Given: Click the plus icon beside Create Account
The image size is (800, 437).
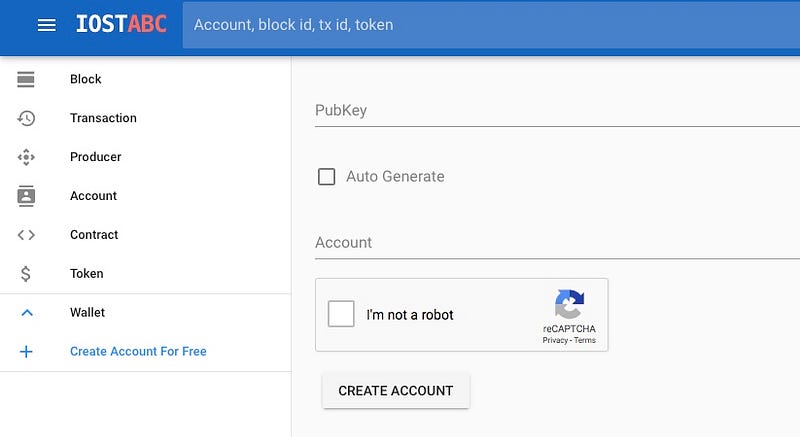Looking at the screenshot, I should coord(26,351).
